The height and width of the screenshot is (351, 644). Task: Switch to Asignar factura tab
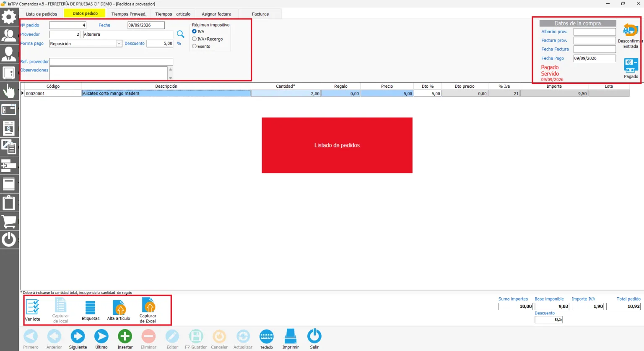coord(216,14)
